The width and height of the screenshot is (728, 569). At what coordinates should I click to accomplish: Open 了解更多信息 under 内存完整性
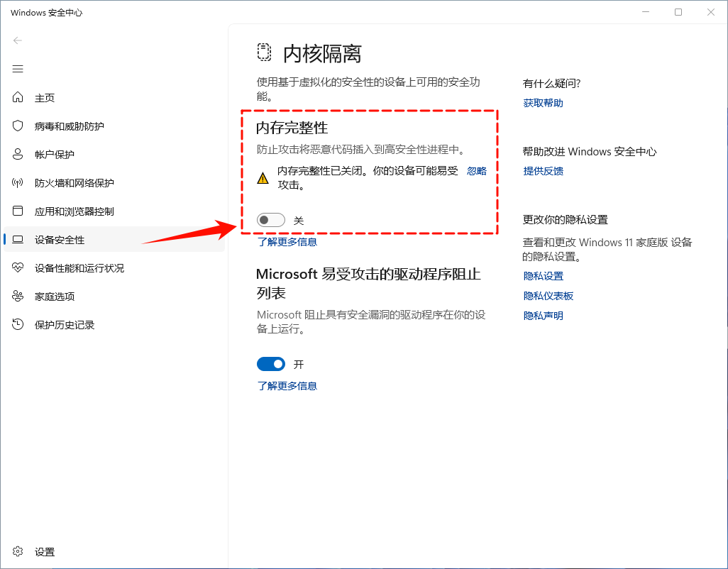coord(287,242)
